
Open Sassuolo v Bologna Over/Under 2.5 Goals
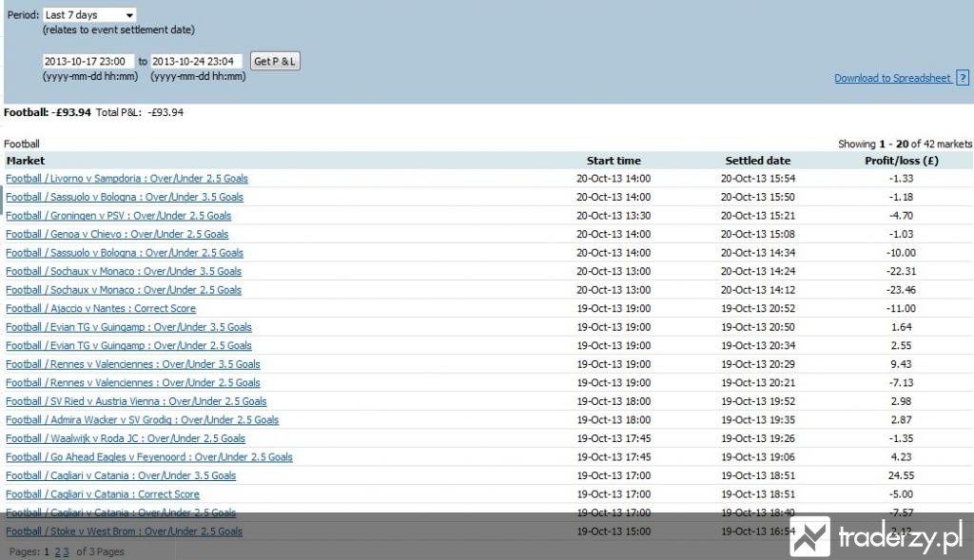(x=125, y=253)
